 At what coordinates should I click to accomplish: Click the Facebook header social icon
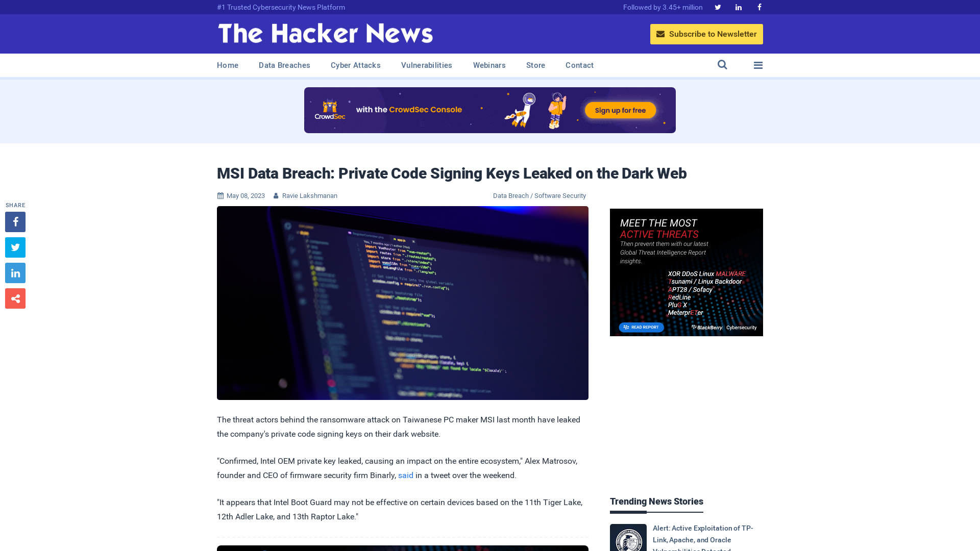pos(758,7)
